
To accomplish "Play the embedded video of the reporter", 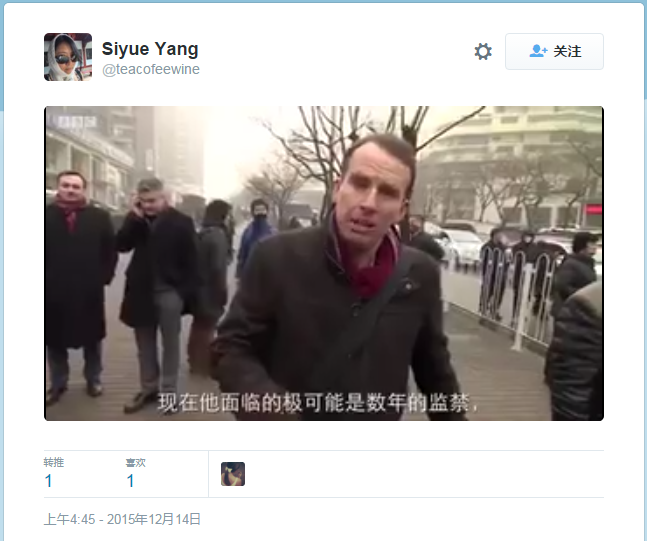I will (324, 263).
